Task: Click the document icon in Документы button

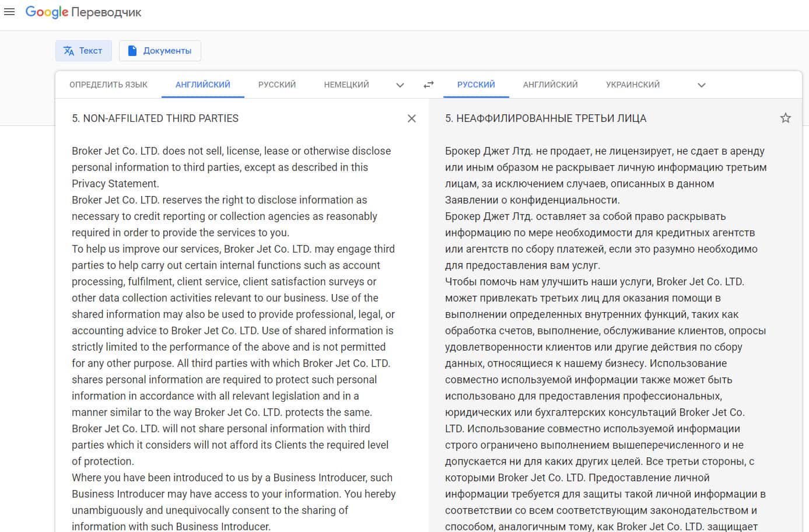Action: click(132, 51)
